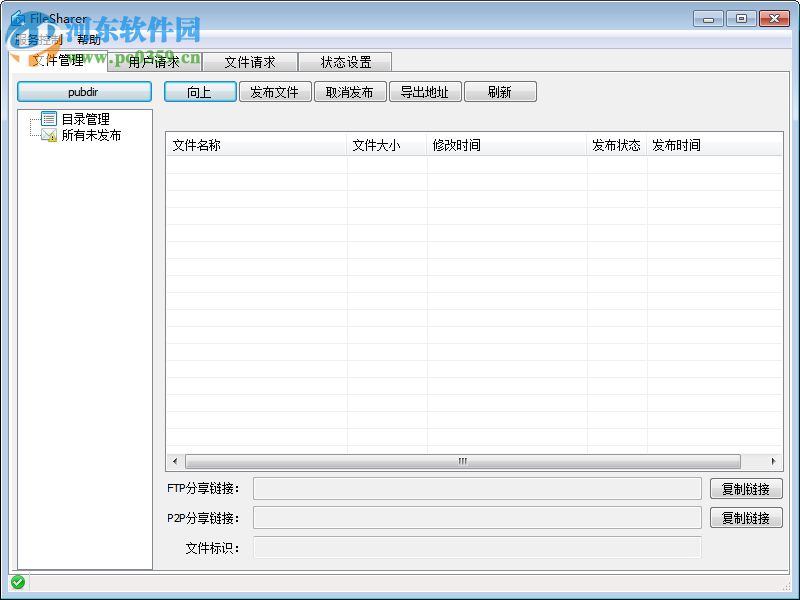The height and width of the screenshot is (600, 800).
Task: Copy the FTP share link with 复制链接
Action: pos(746,488)
